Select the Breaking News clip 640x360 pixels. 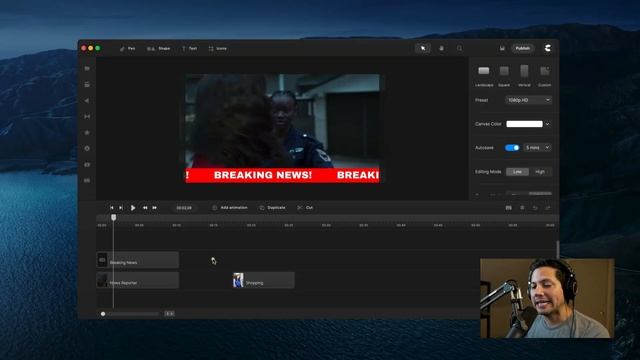tap(138, 260)
